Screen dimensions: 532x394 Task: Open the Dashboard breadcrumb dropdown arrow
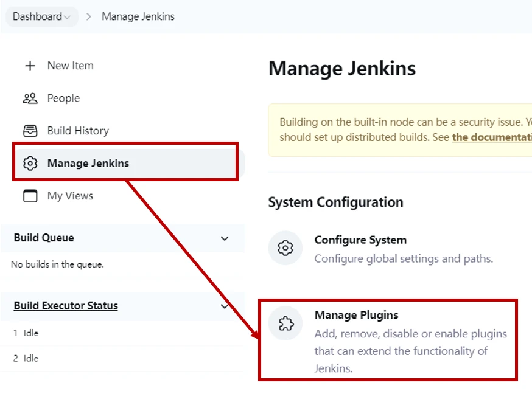point(68,17)
